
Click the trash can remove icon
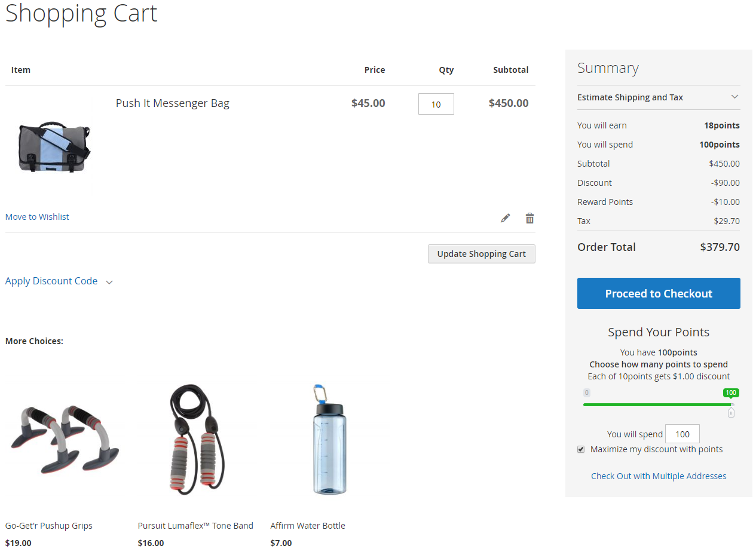point(529,218)
